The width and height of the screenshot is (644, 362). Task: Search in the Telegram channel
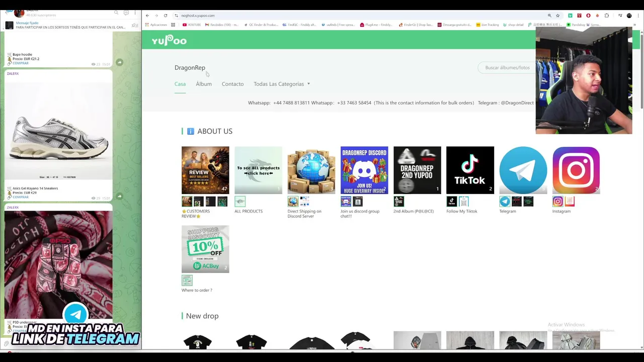point(116,13)
